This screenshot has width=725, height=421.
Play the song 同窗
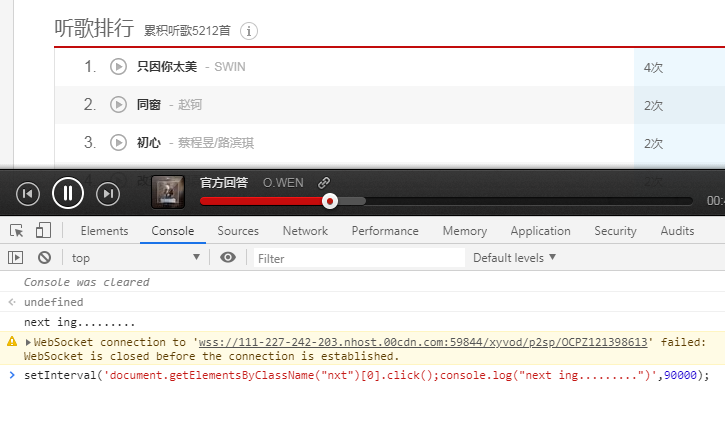(x=118, y=104)
